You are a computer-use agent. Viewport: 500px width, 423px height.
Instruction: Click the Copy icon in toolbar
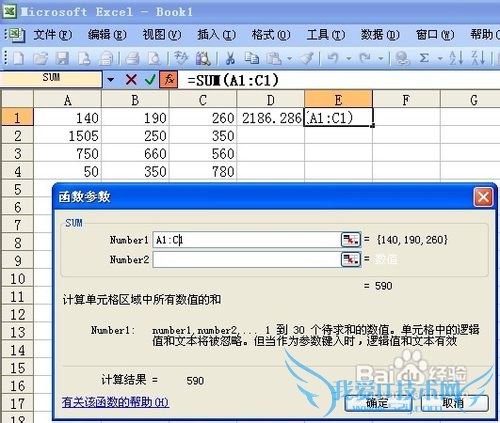tap(252, 58)
